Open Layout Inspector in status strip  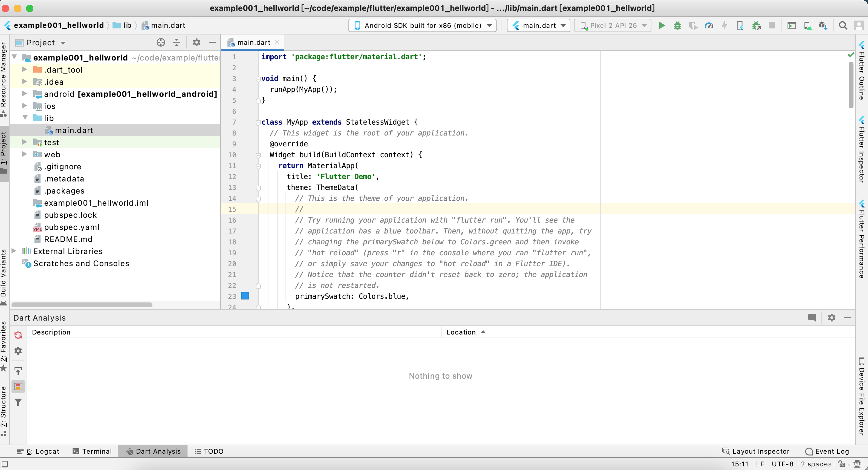[756, 451]
